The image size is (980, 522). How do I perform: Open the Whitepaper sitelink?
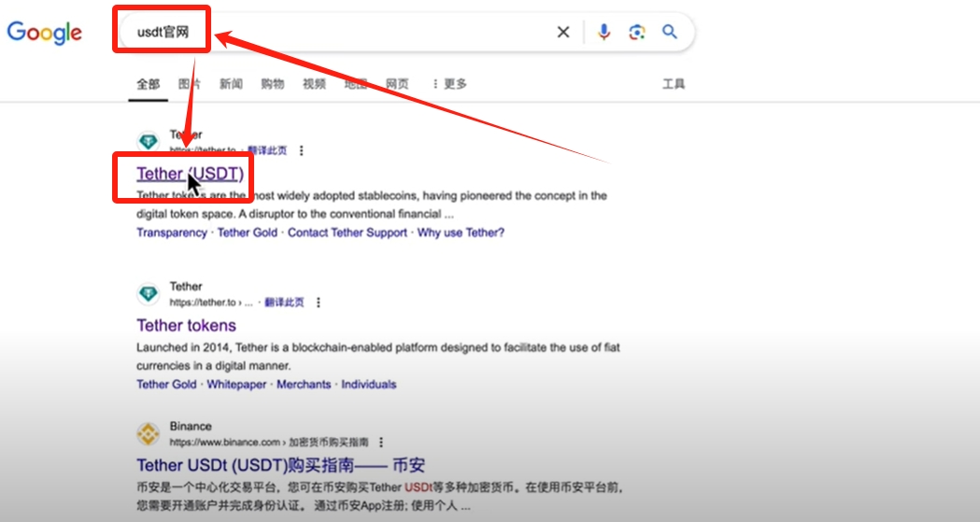(x=236, y=384)
